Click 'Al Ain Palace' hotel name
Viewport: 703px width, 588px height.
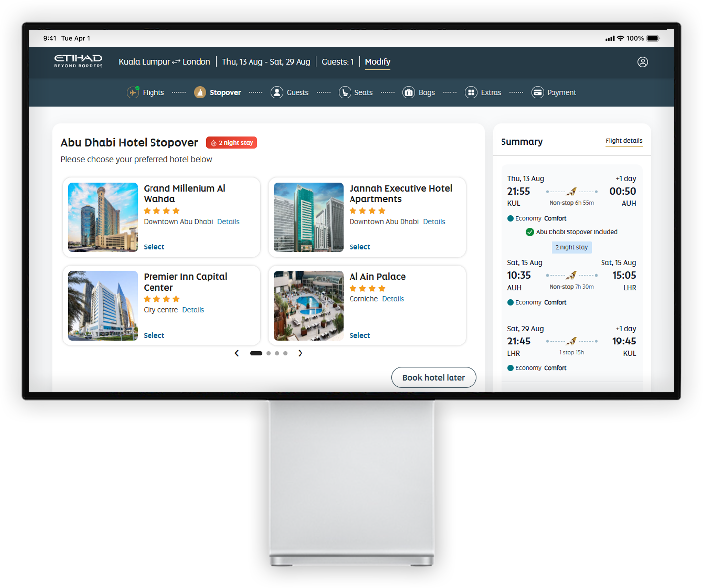coord(378,276)
